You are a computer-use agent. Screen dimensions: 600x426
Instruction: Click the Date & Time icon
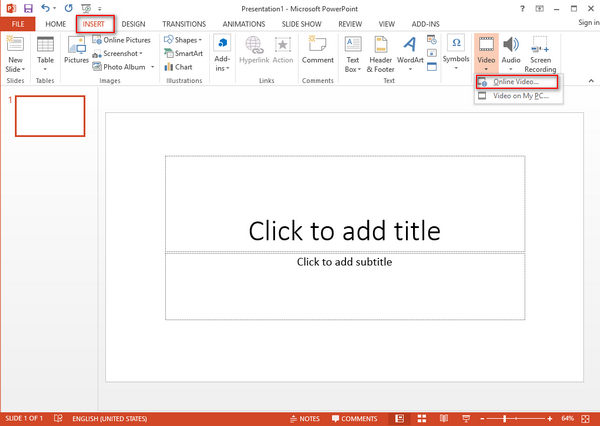click(432, 39)
